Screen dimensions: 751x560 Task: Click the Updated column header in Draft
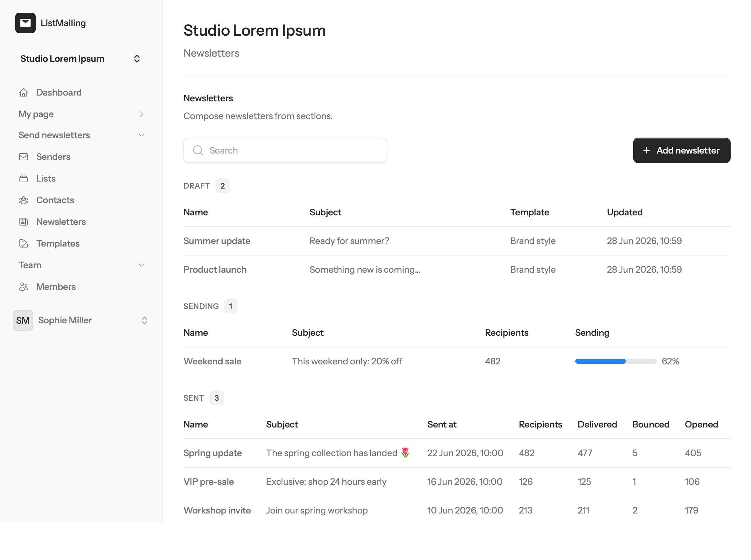(x=624, y=212)
